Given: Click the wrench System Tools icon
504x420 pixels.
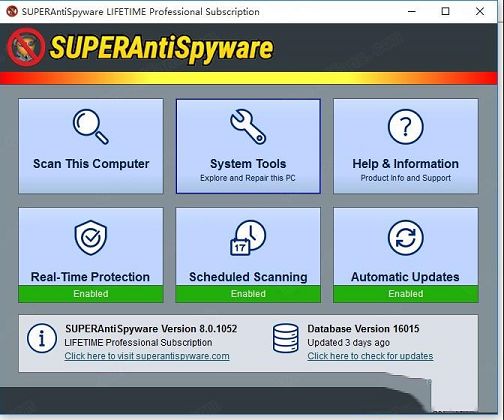Looking at the screenshot, I should (248, 127).
